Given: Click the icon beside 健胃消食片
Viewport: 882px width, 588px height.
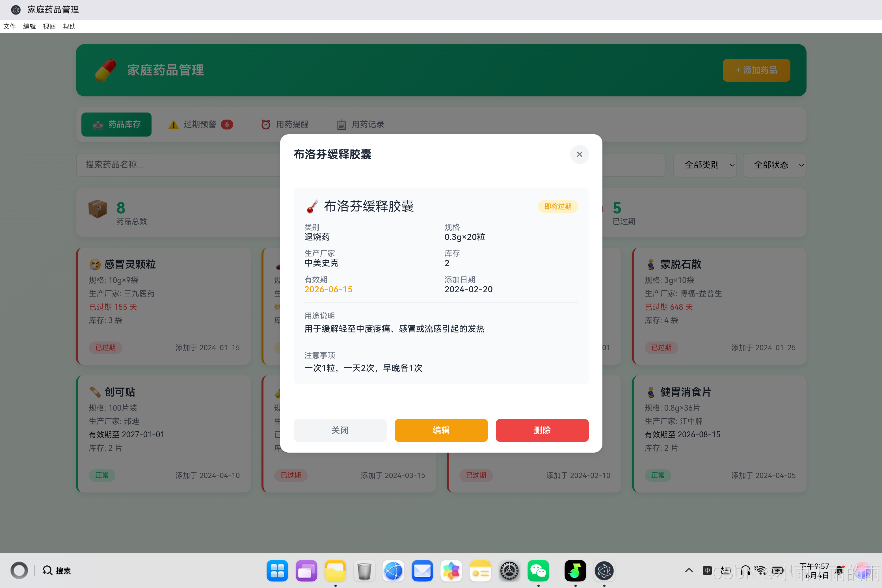Looking at the screenshot, I should click(x=651, y=392).
